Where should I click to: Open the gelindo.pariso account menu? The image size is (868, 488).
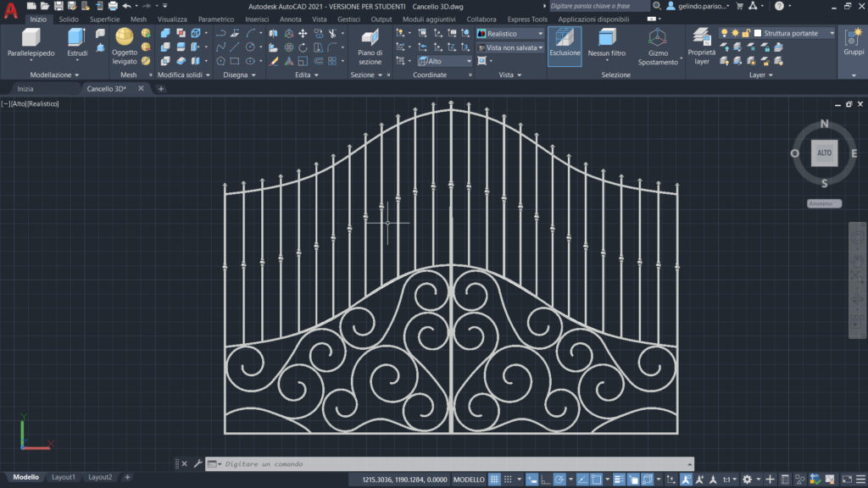click(x=698, y=6)
